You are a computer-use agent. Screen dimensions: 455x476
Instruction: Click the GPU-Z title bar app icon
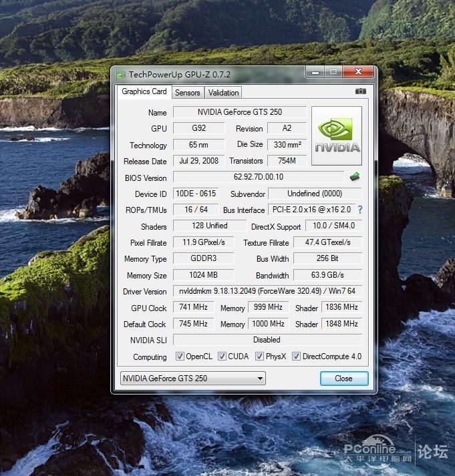(121, 75)
